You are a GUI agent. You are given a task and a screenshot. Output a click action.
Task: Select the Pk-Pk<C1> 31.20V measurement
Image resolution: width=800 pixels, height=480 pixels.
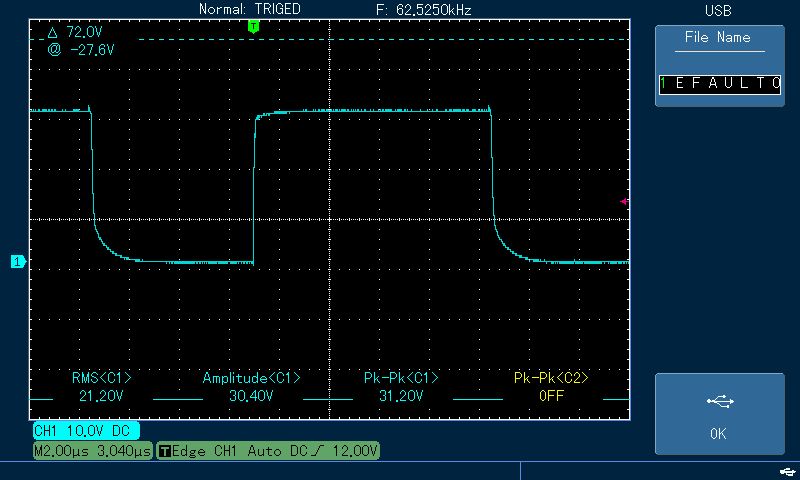coord(401,387)
